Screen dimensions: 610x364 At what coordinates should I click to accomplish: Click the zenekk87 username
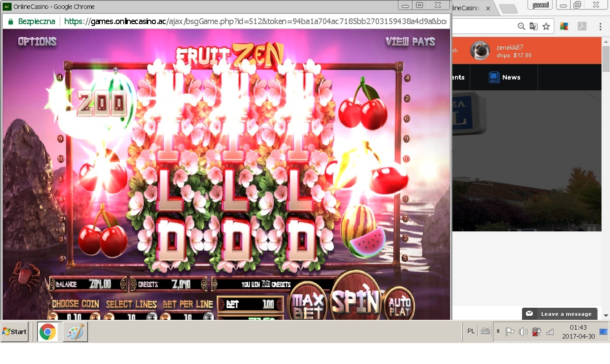pyautogui.click(x=510, y=47)
